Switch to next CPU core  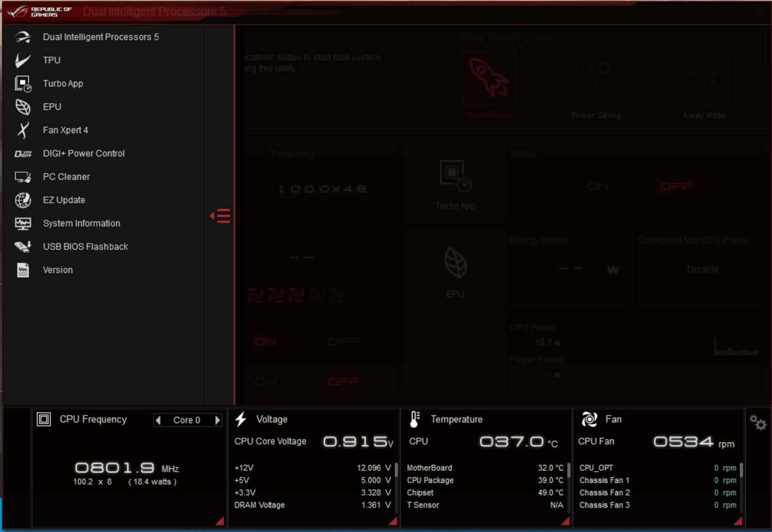[x=217, y=420]
